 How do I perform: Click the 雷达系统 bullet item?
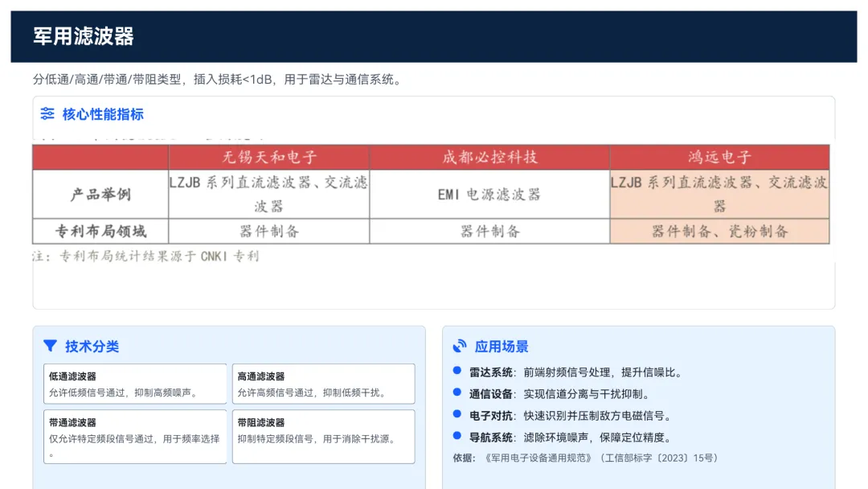[575, 372]
